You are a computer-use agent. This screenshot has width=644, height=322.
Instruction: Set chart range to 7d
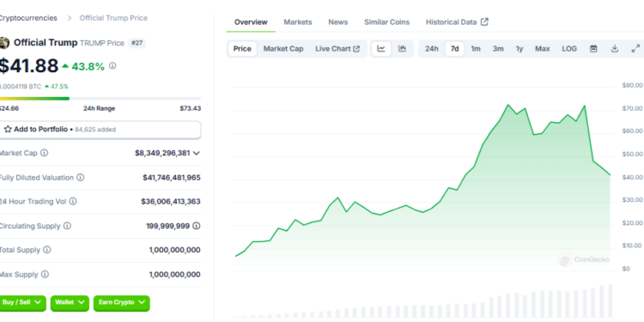[454, 48]
